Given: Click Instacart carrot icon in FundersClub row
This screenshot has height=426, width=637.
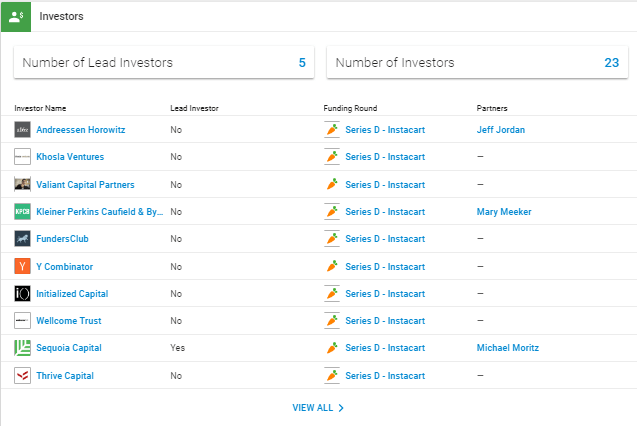Looking at the screenshot, I should click(x=332, y=239).
